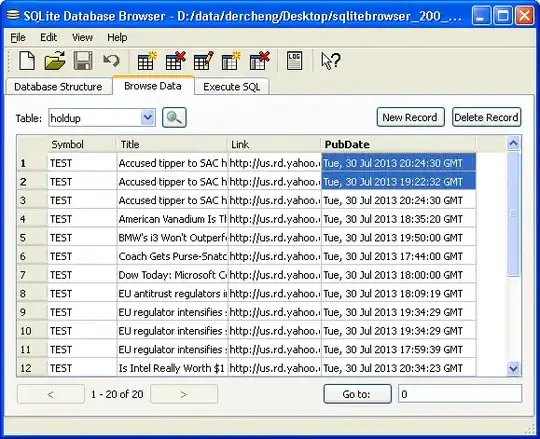Click PubDate cell 'Tue, 30 Jul 2013 19:22:32 GMT'
540x439 pixels.
point(398,181)
